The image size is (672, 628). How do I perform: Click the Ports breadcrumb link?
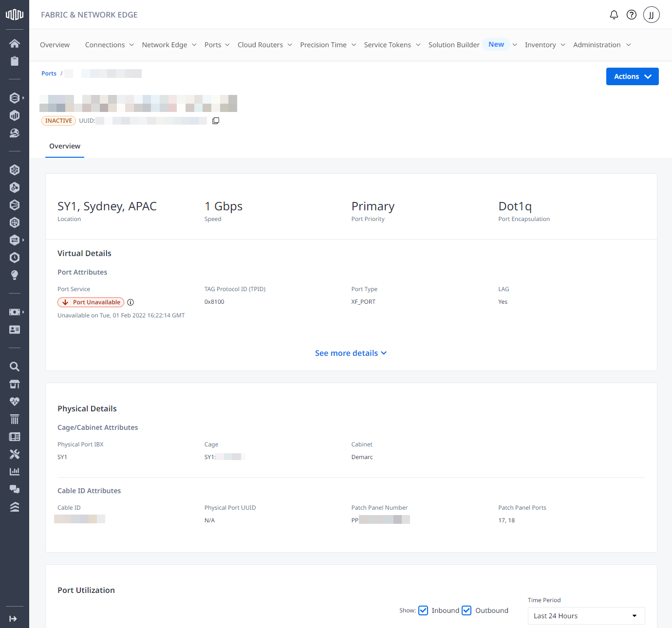pyautogui.click(x=49, y=74)
